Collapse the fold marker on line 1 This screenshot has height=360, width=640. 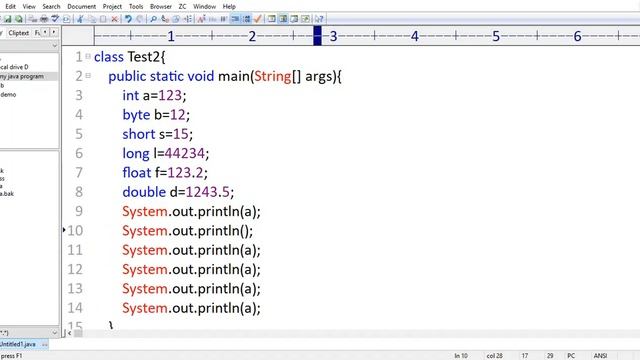click(x=88, y=56)
